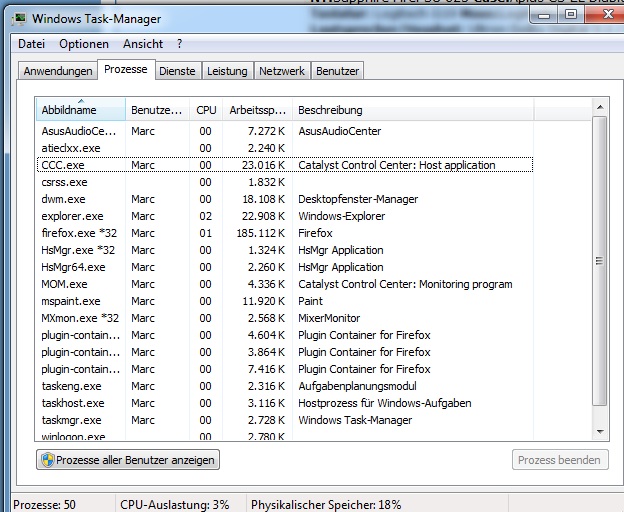The image size is (624, 512).
Task: Switch to the Dienste tab
Action: click(177, 71)
